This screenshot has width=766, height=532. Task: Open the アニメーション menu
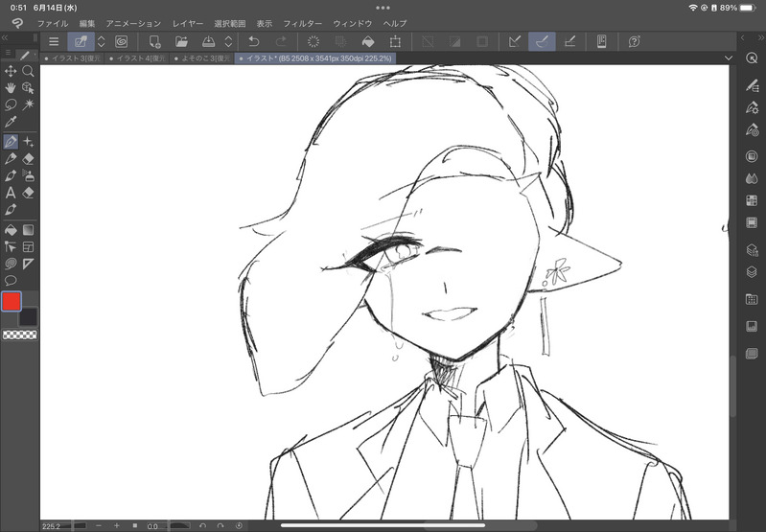[133, 23]
